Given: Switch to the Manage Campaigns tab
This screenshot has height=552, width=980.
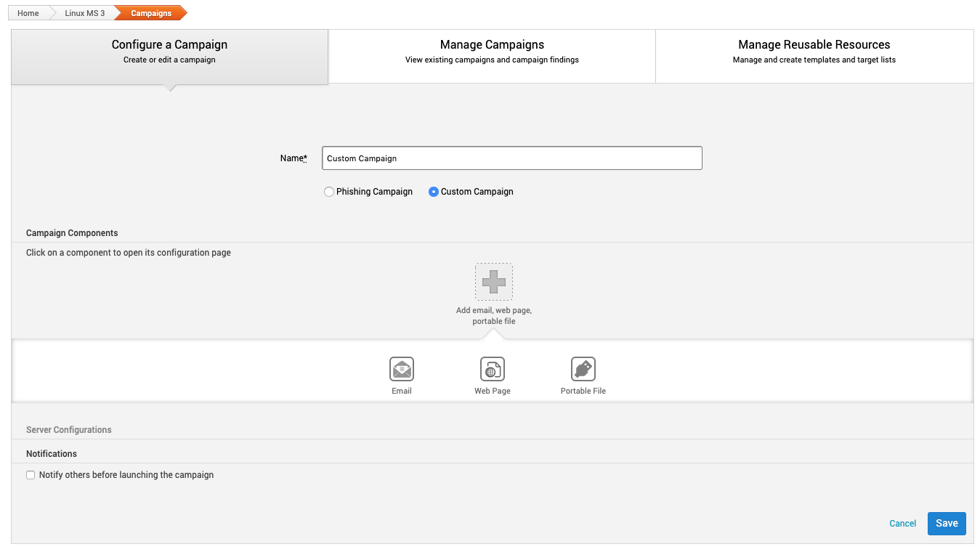Looking at the screenshot, I should pos(492,52).
